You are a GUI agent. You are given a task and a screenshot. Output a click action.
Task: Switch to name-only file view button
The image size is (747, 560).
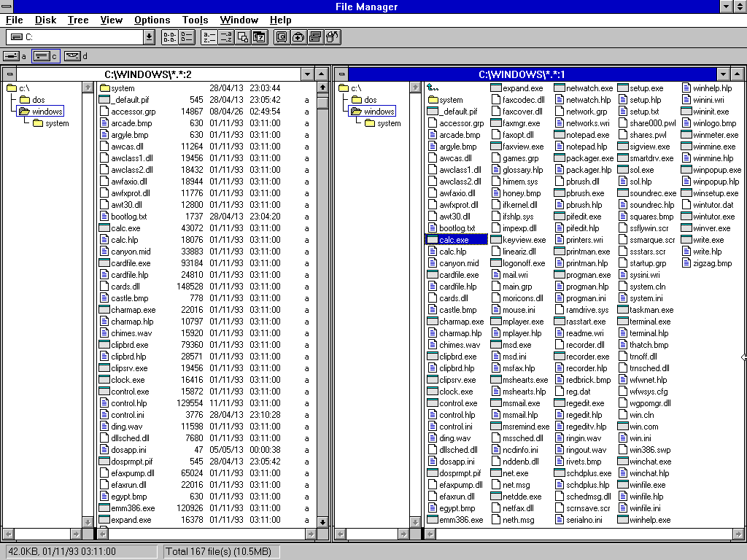tap(169, 37)
